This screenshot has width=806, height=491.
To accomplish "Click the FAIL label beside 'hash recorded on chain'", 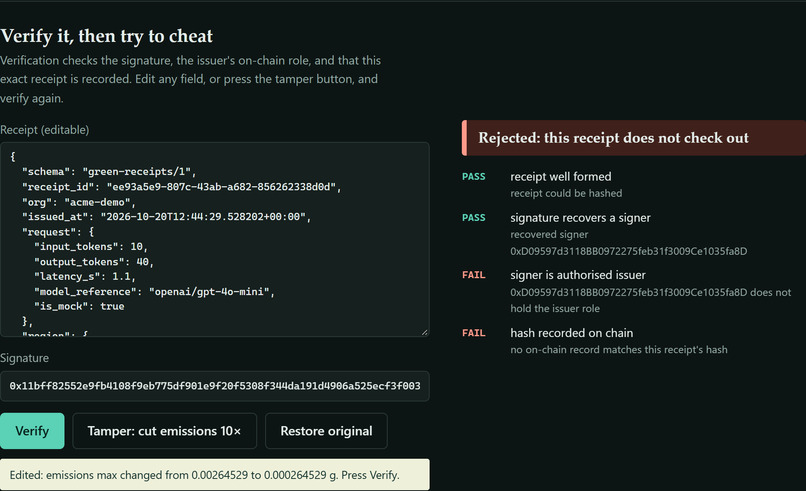I will (x=473, y=333).
